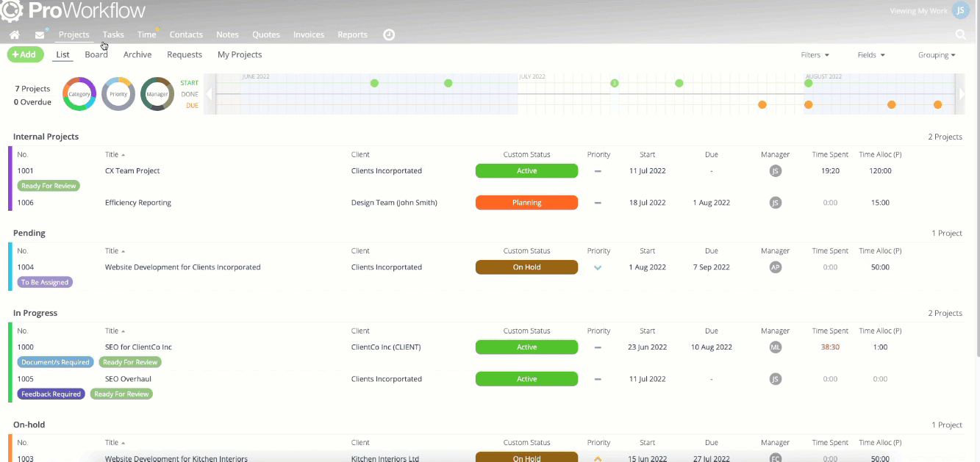The height and width of the screenshot is (462, 980).
Task: Sort Internal Projects by Title column
Action: 115,155
